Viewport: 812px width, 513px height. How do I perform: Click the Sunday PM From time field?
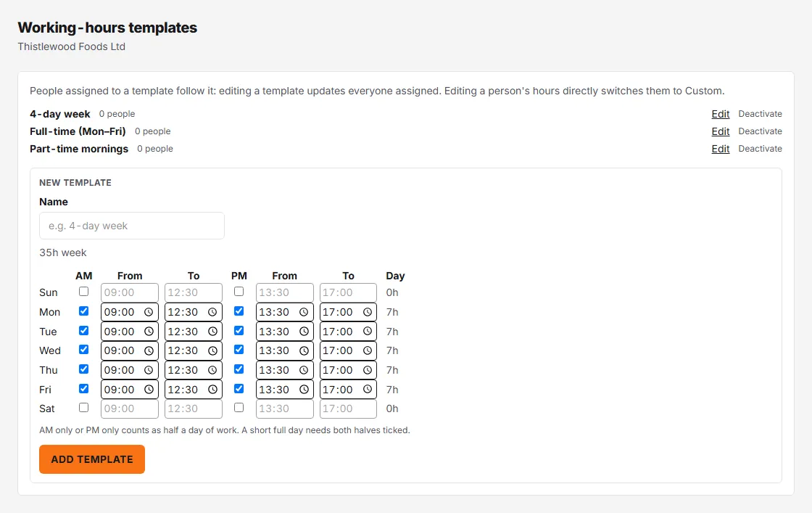coord(285,292)
